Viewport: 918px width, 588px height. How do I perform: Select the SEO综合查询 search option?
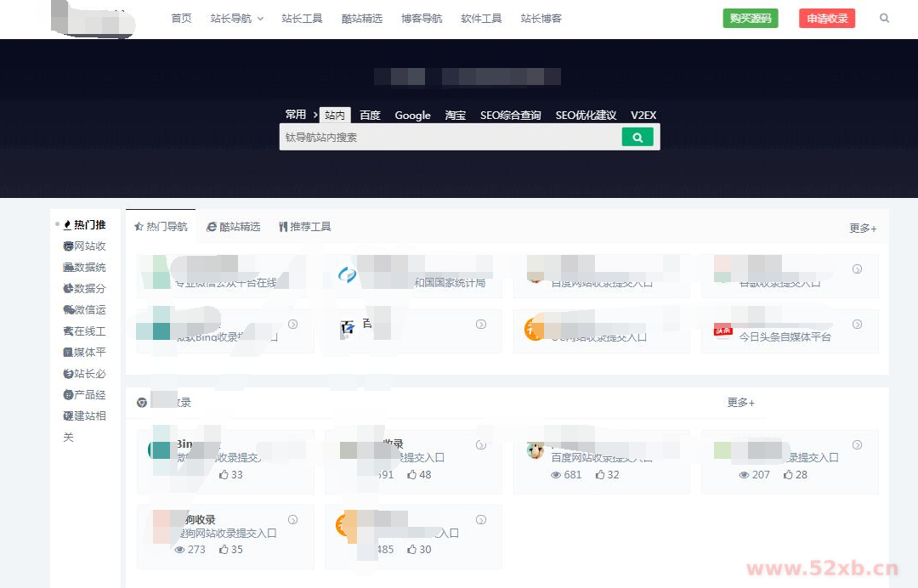coord(511,115)
